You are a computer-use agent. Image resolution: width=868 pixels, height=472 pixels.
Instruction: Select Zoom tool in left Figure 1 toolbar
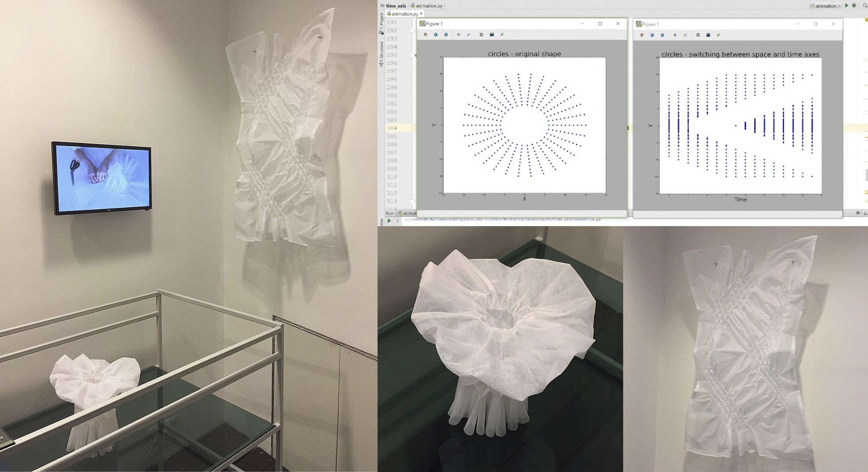click(x=469, y=35)
